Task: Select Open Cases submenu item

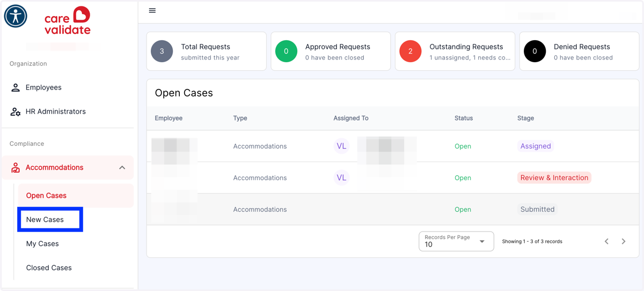Action: [76, 196]
